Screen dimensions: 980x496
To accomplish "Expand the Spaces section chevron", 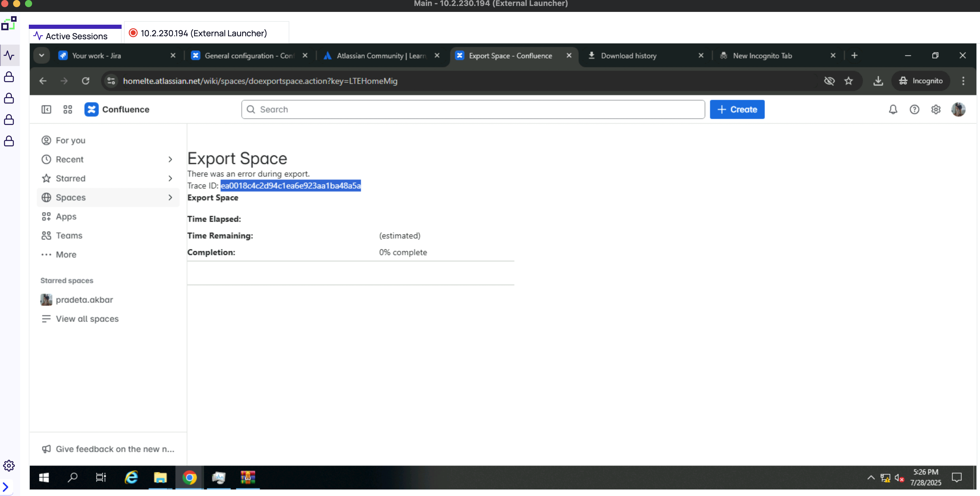I will point(170,197).
